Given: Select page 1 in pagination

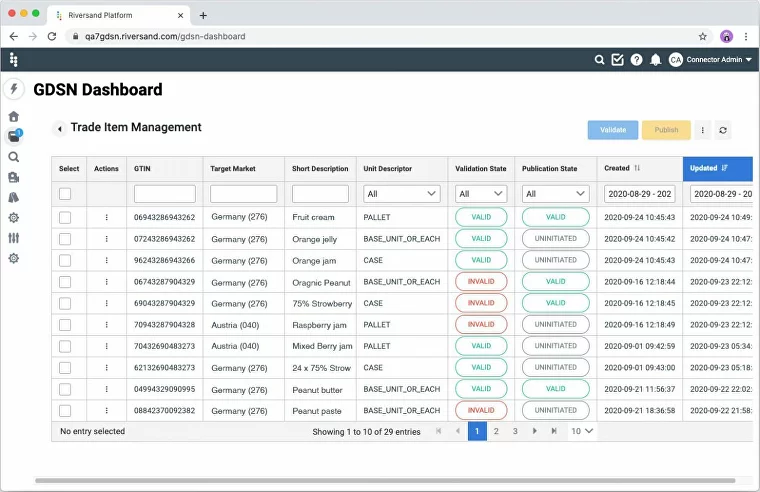Looking at the screenshot, I should [477, 431].
